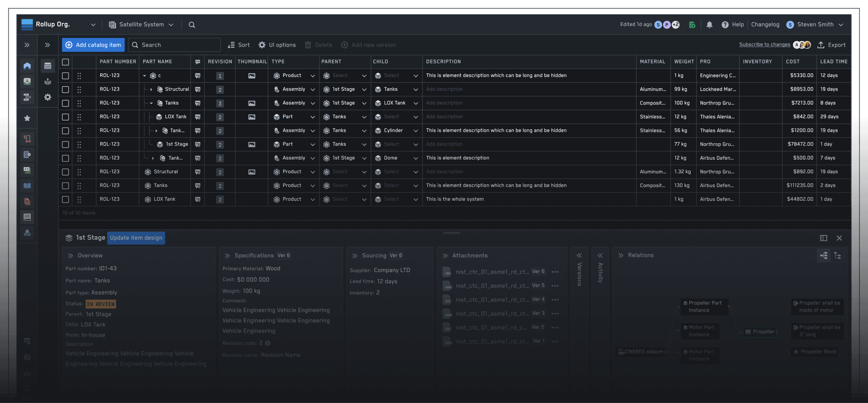Click drag handle on the Structural Product row
This screenshot has width=868, height=403.
coord(79,172)
